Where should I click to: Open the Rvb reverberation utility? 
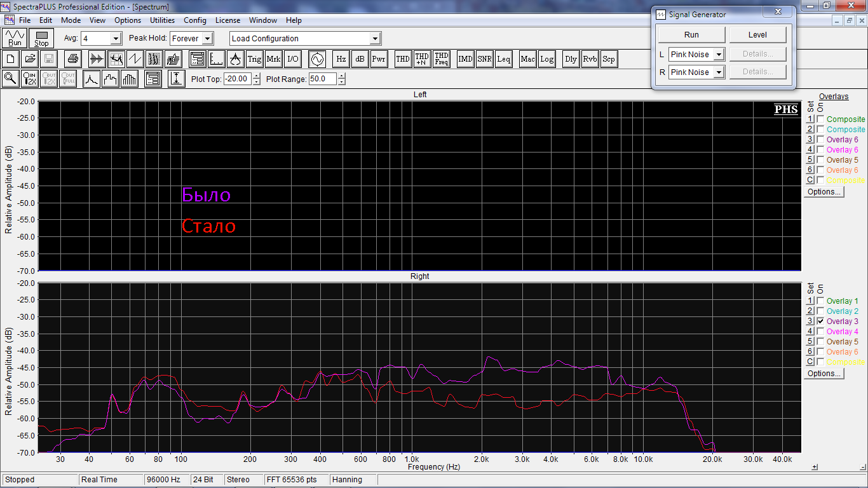pos(590,59)
